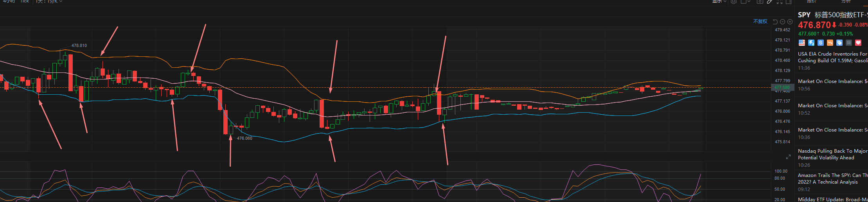Click the orange downtrend icon

830,43
